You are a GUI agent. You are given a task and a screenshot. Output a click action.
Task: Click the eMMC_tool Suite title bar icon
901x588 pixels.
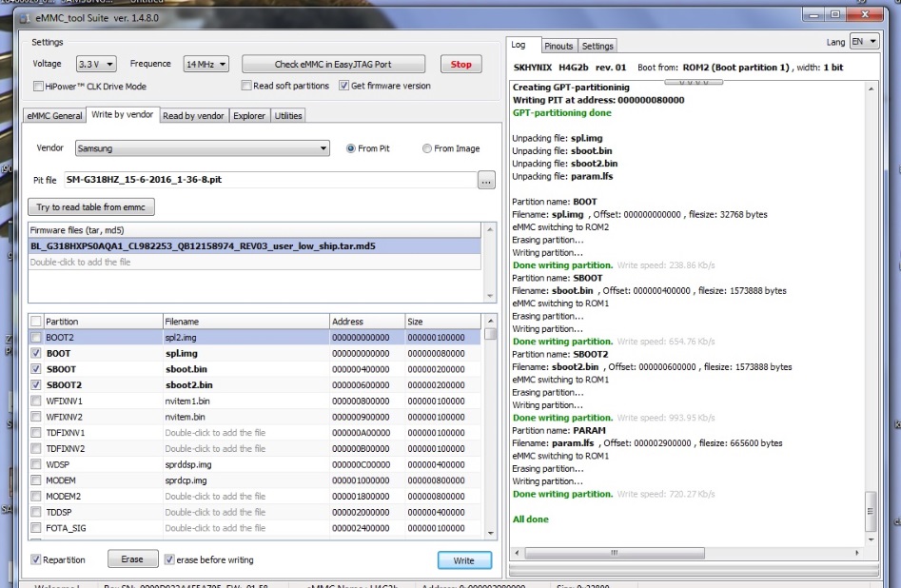pos(24,18)
